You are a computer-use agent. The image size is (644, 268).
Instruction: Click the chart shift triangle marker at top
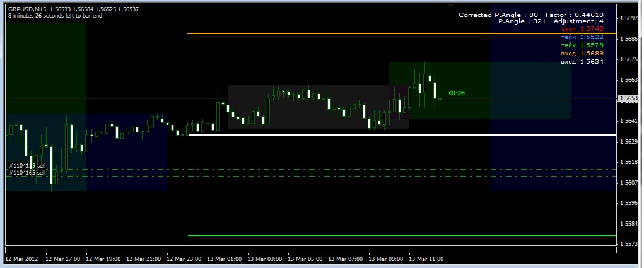point(450,6)
